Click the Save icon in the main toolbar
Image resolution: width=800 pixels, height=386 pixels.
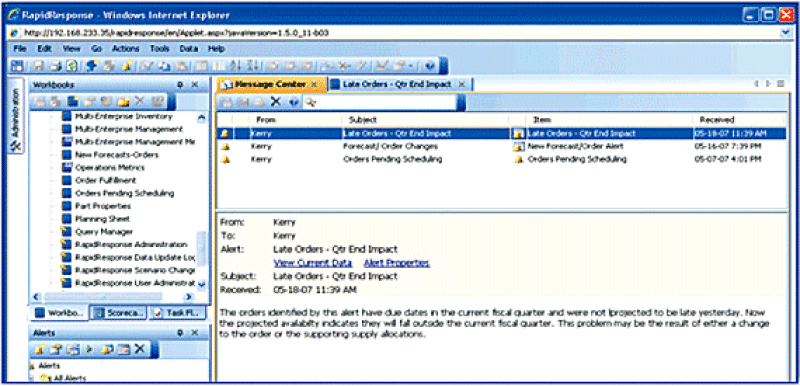click(x=39, y=66)
